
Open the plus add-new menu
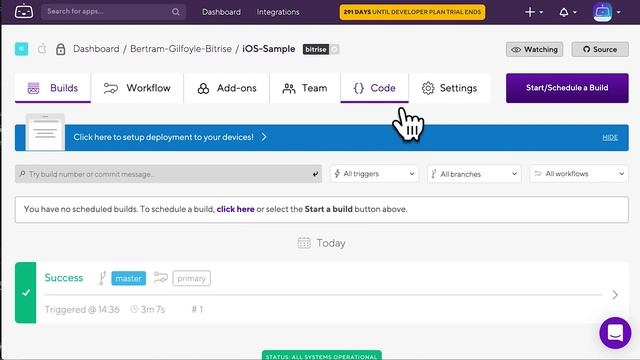pos(533,12)
